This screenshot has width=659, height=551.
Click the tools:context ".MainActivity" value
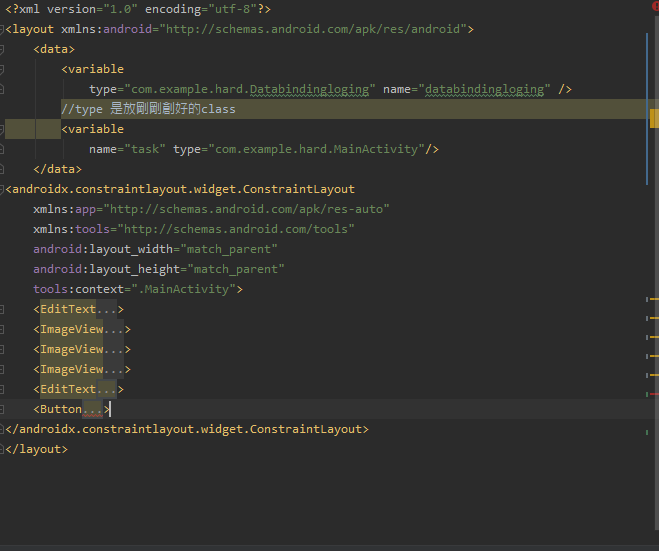(184, 289)
